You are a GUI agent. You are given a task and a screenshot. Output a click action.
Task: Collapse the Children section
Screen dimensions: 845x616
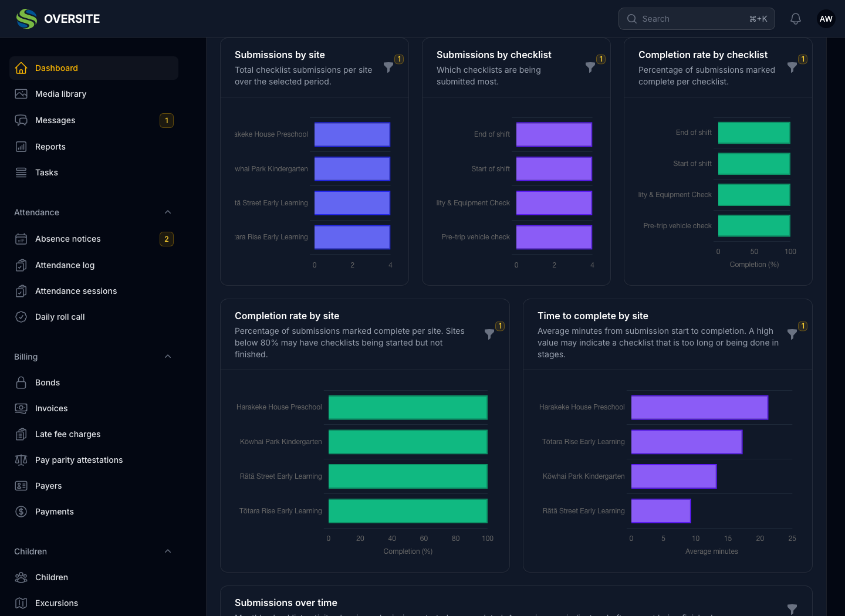tap(168, 551)
